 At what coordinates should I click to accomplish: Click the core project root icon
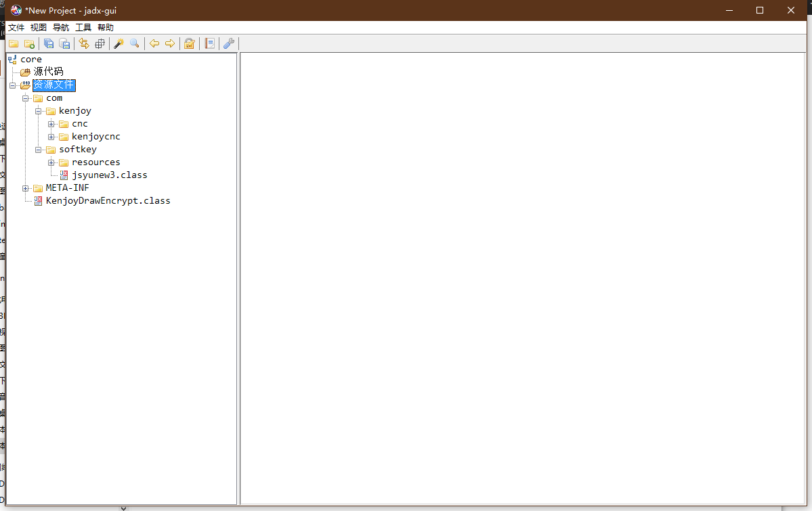coord(12,60)
